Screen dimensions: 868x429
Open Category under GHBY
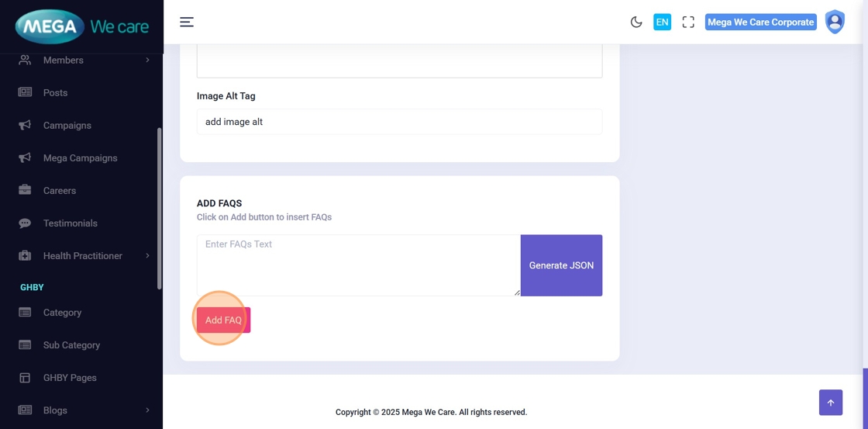(62, 313)
